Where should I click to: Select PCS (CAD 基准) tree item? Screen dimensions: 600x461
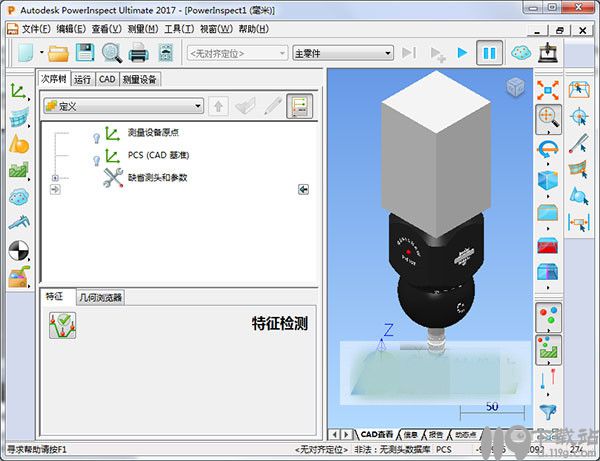pyautogui.click(x=158, y=155)
